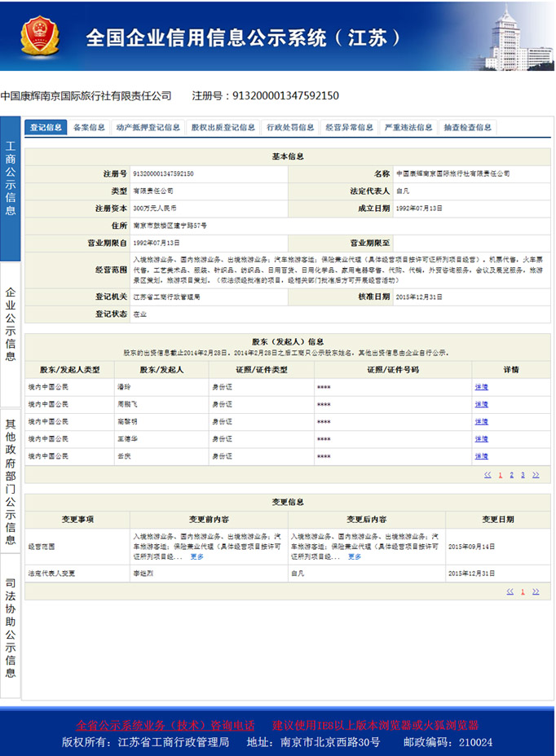
Task: Switch to 企业公示信息 side tab
Action: pyautogui.click(x=10, y=335)
